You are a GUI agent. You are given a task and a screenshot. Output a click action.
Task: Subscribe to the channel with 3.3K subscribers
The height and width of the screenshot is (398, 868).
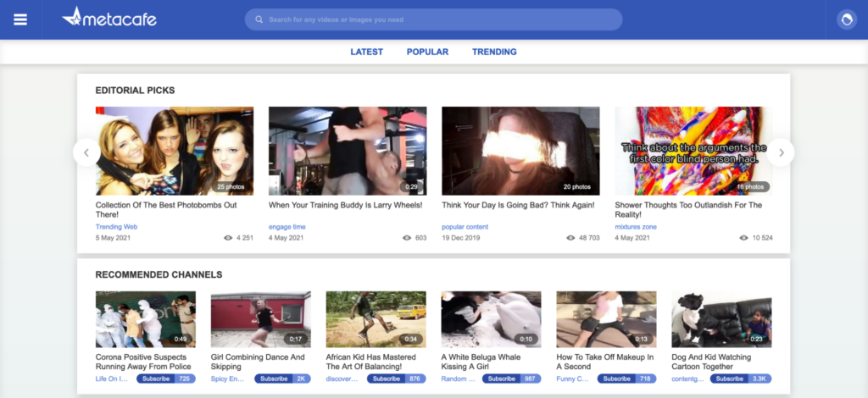point(732,379)
